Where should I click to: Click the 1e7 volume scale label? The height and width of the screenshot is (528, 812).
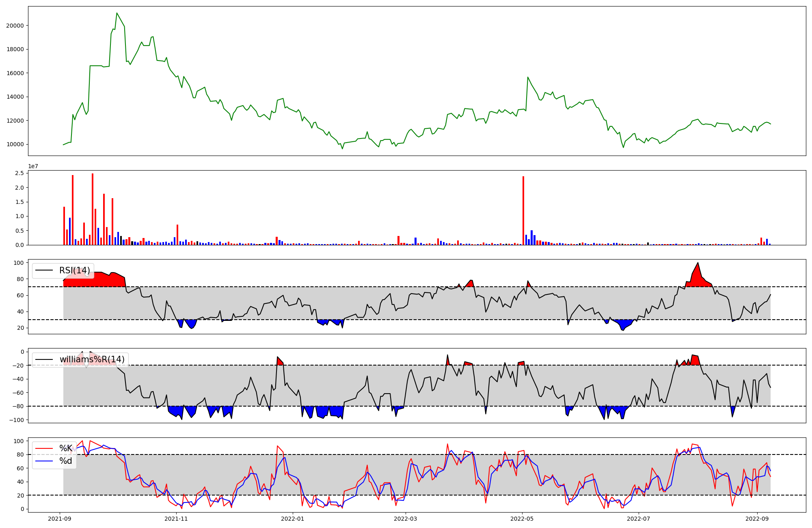(x=33, y=166)
